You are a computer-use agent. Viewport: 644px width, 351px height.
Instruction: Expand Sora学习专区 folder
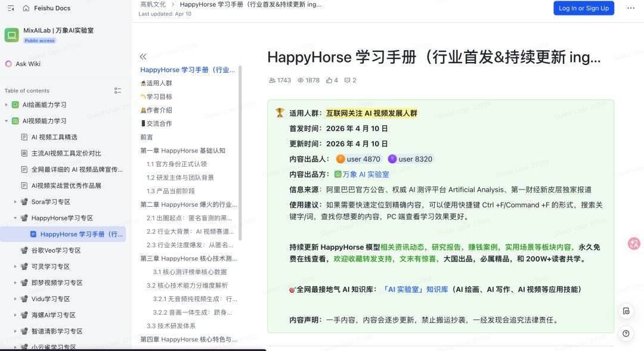click(x=15, y=202)
